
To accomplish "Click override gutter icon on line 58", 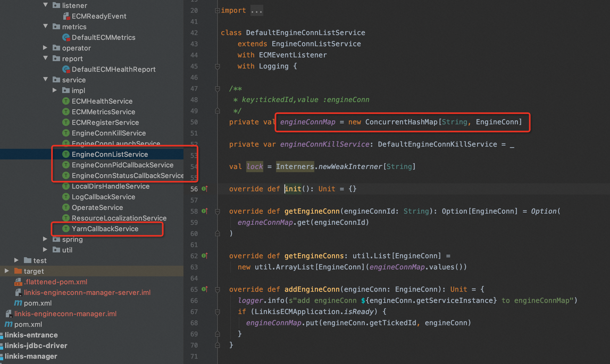I will (204, 211).
